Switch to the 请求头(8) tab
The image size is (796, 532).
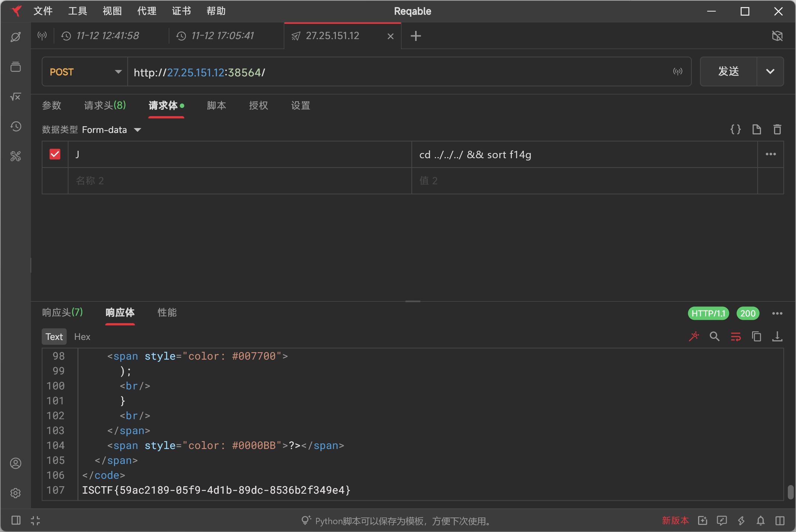coord(105,105)
